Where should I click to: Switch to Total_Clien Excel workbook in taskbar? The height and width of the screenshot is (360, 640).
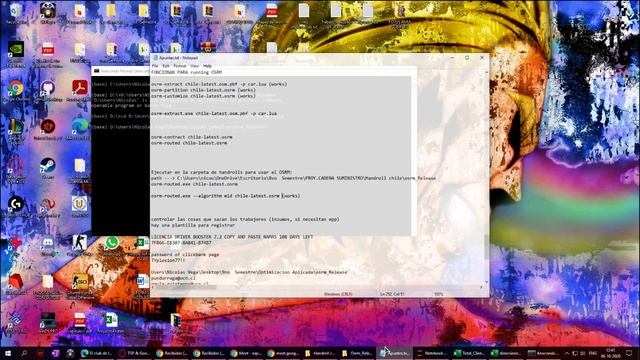tap(469, 353)
